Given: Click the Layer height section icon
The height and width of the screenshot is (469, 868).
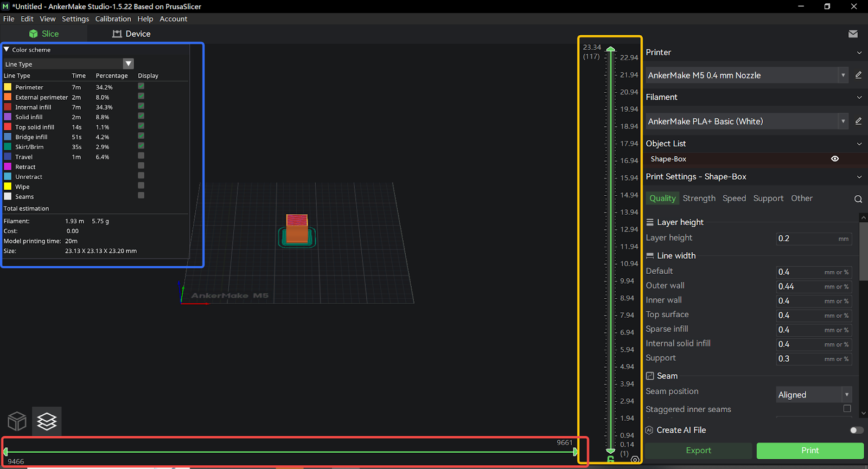Looking at the screenshot, I should click(x=650, y=222).
